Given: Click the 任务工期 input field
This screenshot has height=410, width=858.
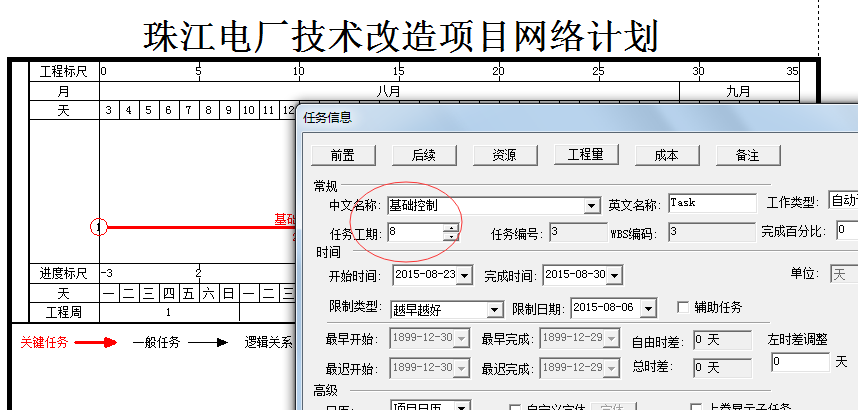Looking at the screenshot, I should pos(415,232).
